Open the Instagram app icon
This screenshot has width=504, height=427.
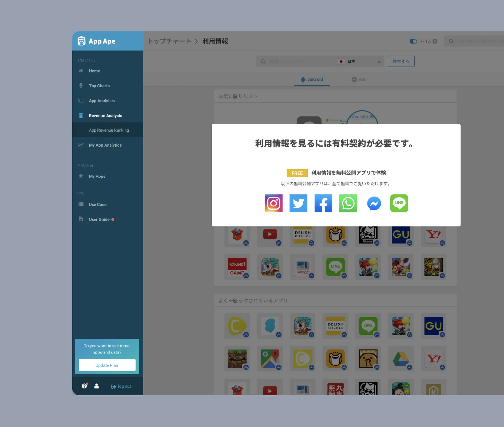click(x=273, y=203)
